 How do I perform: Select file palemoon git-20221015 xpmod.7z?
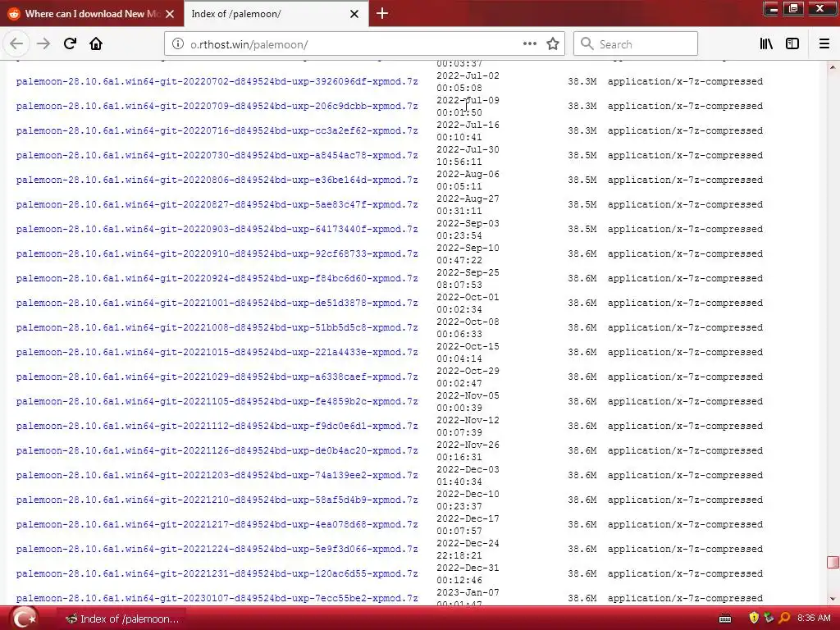[x=217, y=353]
